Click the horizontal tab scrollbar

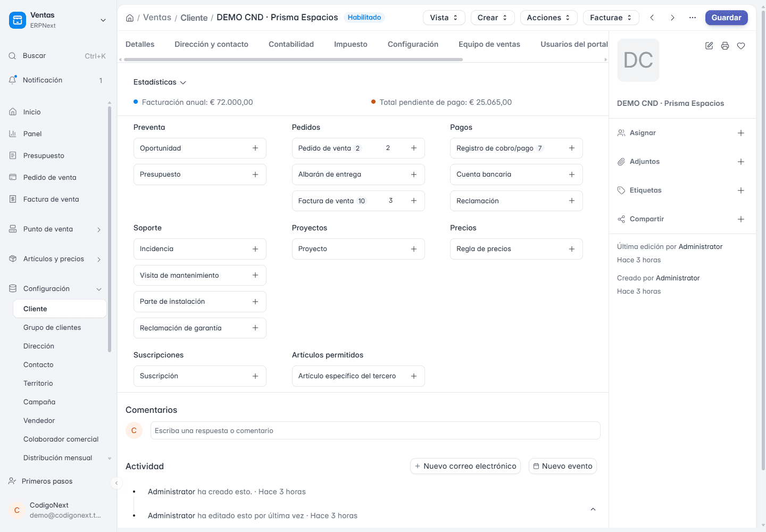pos(293,60)
